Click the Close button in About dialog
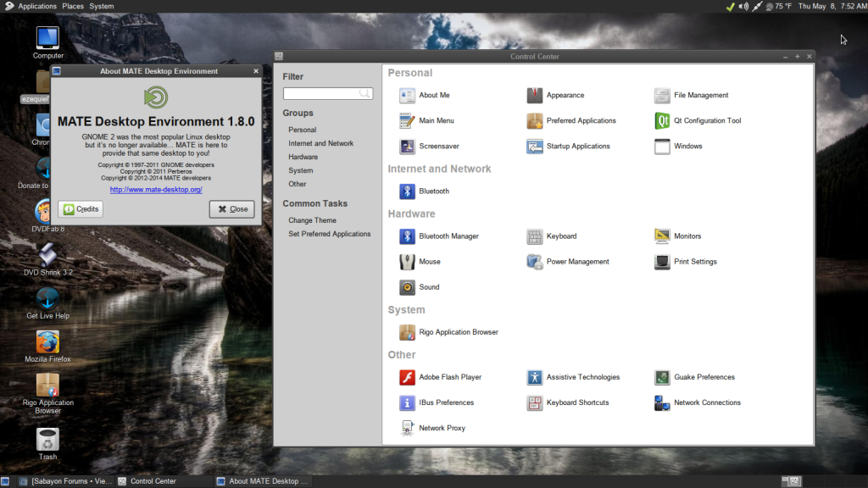The height and width of the screenshot is (488, 868). click(x=232, y=209)
